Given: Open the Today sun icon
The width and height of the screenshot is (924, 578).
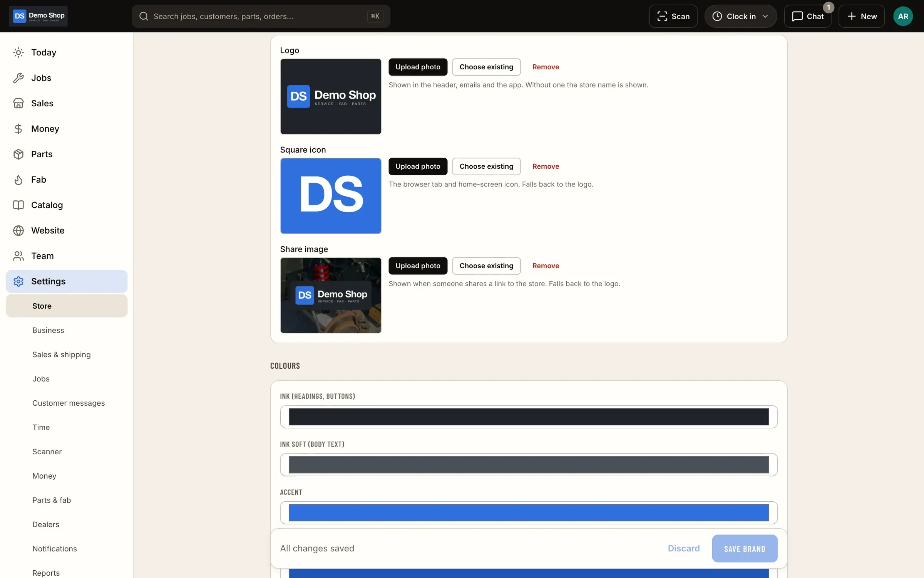Looking at the screenshot, I should (x=18, y=52).
